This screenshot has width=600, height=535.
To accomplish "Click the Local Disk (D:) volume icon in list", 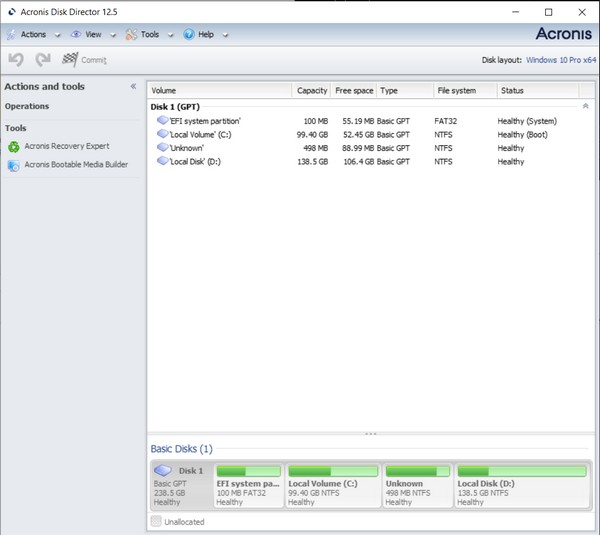I will point(162,161).
